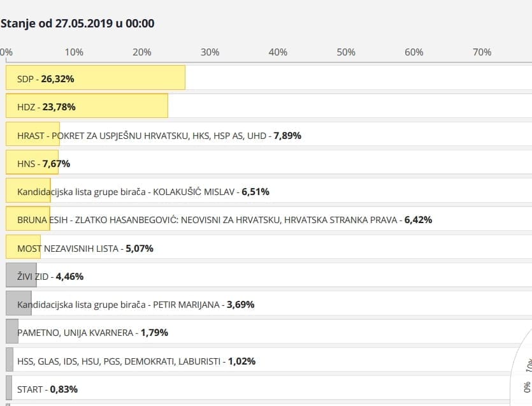Click the 70% axis tick label
The height and width of the screenshot is (406, 532).
coord(482,52)
